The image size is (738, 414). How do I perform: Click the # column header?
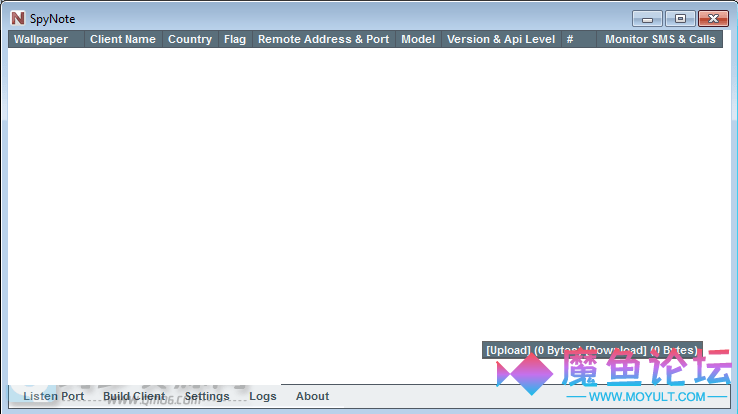[x=579, y=39]
